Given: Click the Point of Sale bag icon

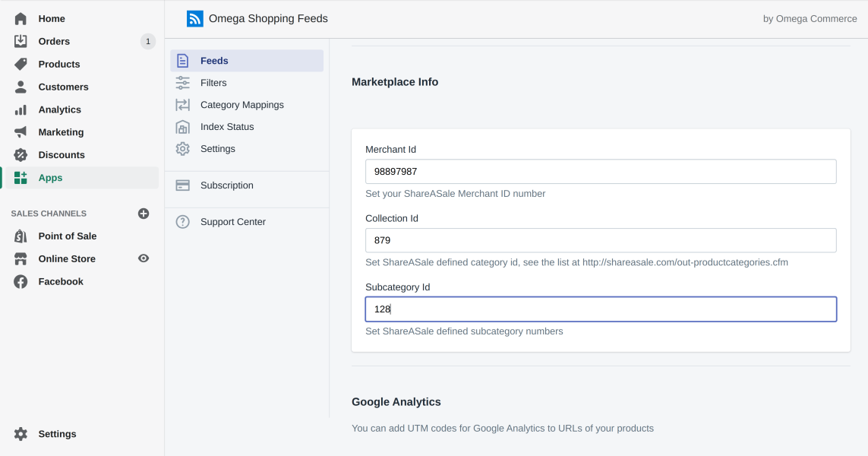Looking at the screenshot, I should (21, 236).
